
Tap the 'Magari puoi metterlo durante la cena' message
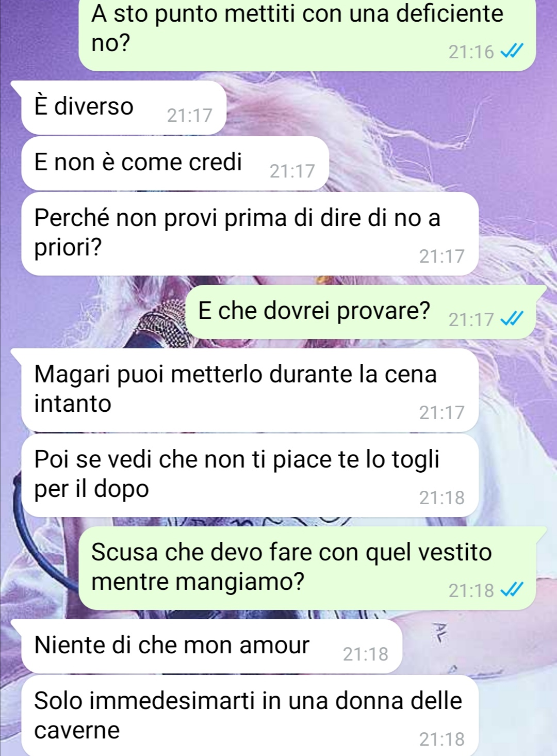click(x=250, y=390)
